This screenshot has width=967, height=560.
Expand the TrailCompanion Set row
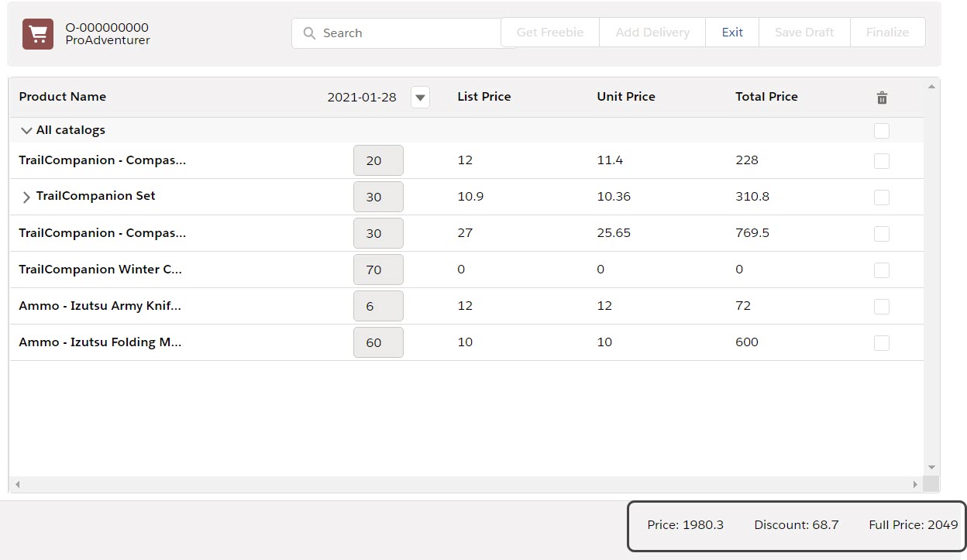26,198
